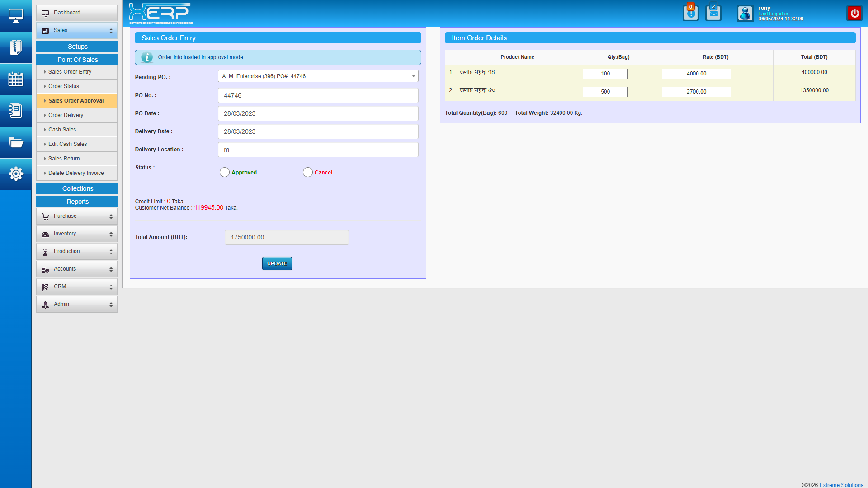Screen dimensions: 868x488
Task: Open Order Delivery menu item
Action: point(66,115)
